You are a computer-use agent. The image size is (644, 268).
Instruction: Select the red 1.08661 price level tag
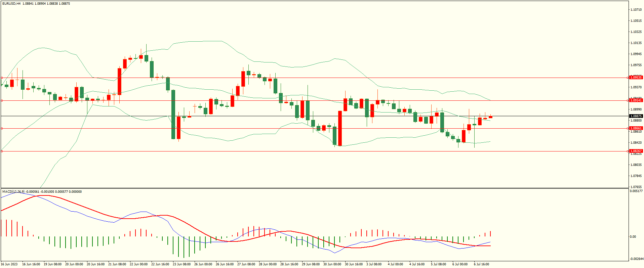pyautogui.click(x=636, y=128)
